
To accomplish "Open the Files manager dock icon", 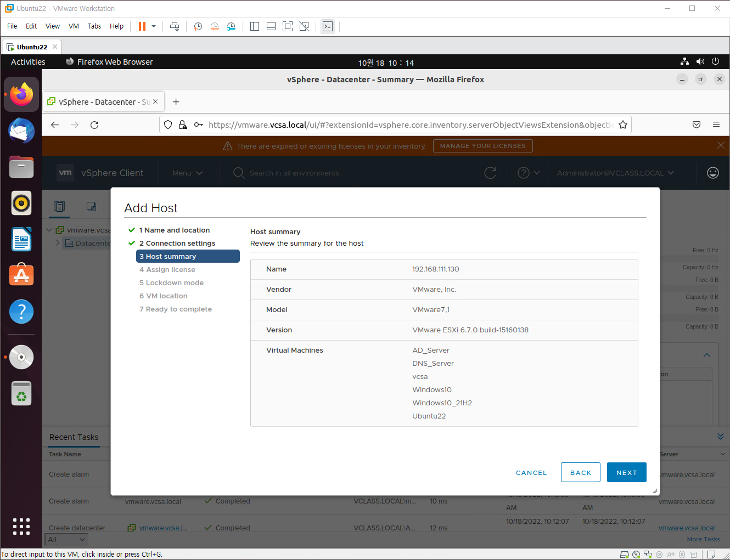I will click(21, 167).
